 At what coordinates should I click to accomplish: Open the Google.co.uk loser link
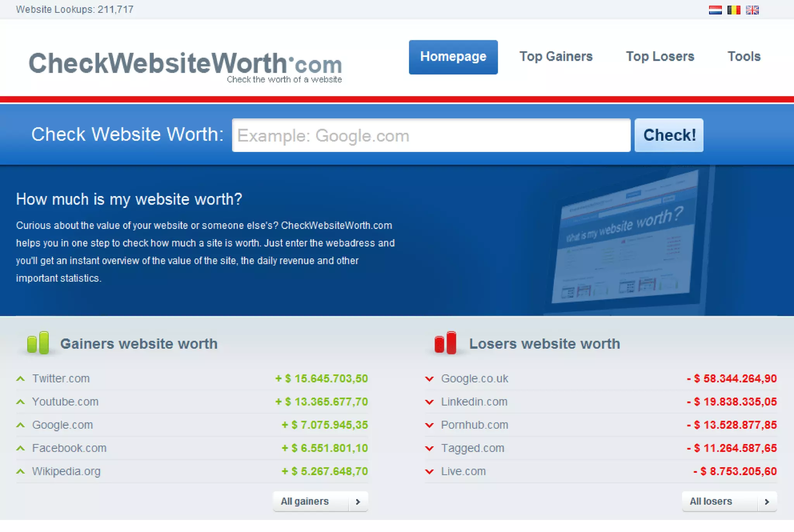click(475, 379)
